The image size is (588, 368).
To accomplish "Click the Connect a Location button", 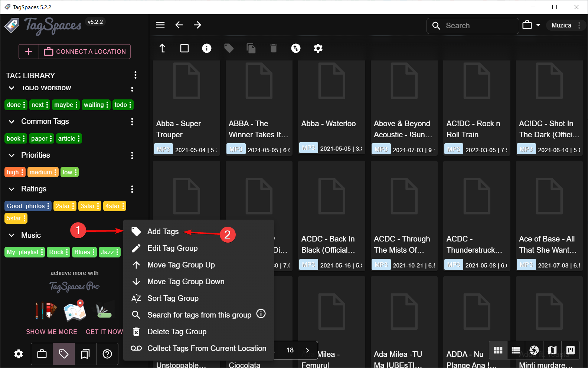I will click(x=85, y=52).
